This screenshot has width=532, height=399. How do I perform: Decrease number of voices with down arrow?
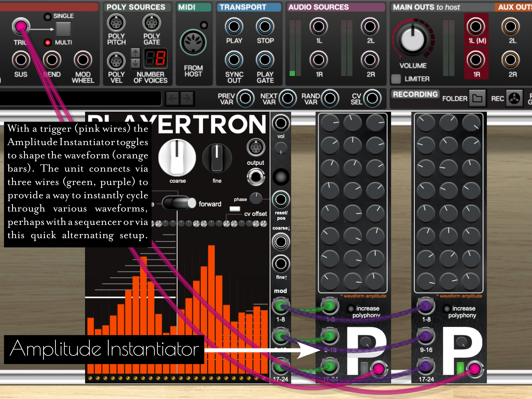point(135,63)
